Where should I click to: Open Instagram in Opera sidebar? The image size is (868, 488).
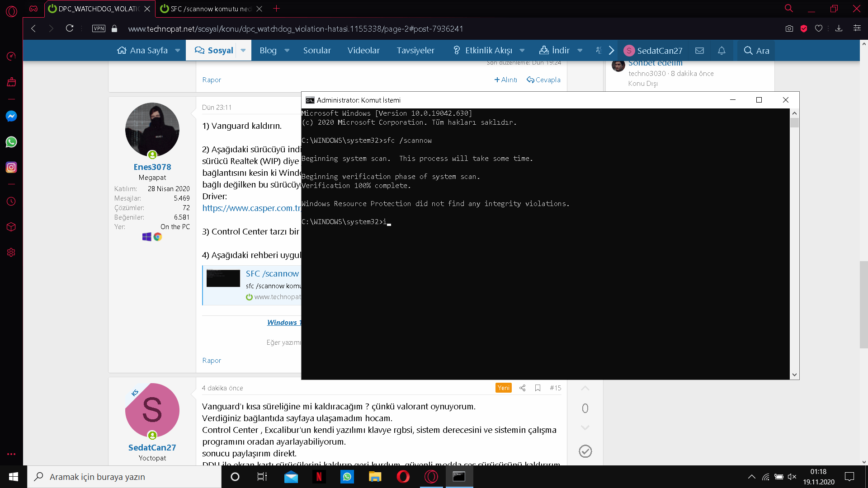11,167
